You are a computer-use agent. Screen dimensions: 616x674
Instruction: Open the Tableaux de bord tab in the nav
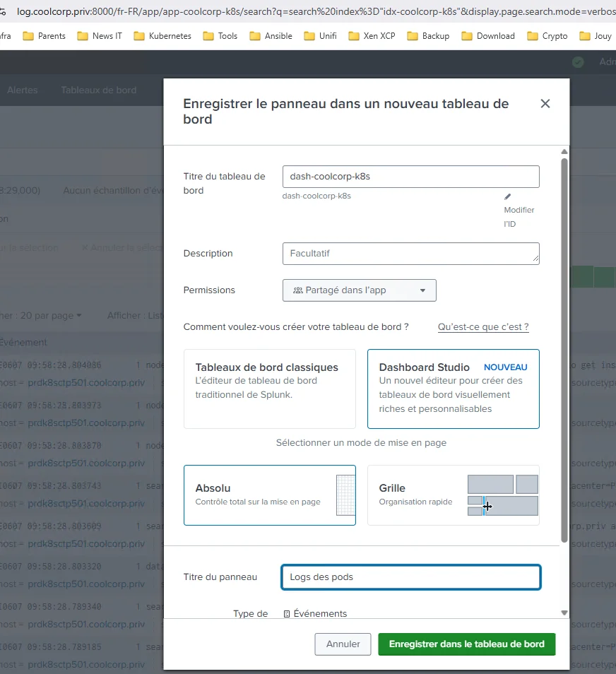[x=99, y=90]
